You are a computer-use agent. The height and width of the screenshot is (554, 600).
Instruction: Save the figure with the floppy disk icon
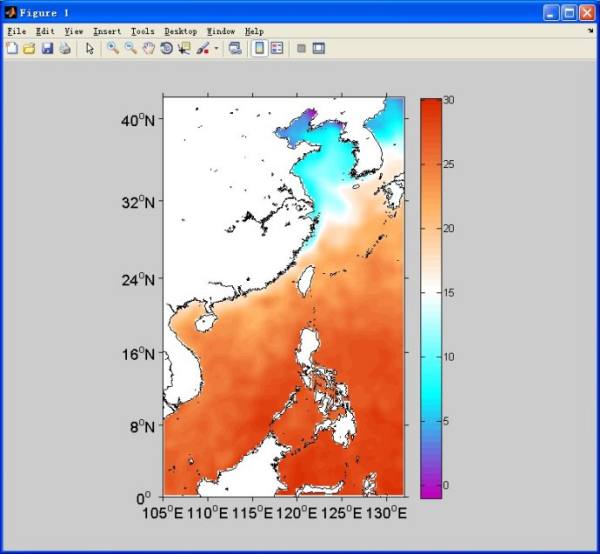point(47,48)
